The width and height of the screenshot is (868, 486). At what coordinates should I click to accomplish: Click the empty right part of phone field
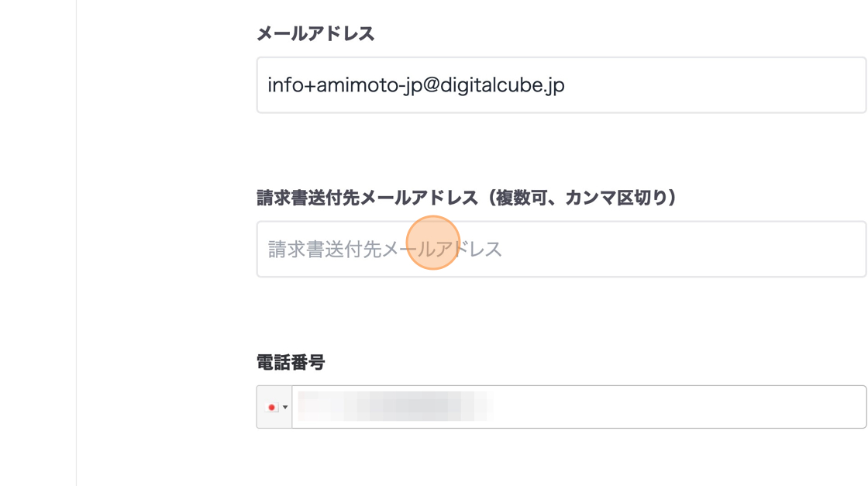point(697,407)
